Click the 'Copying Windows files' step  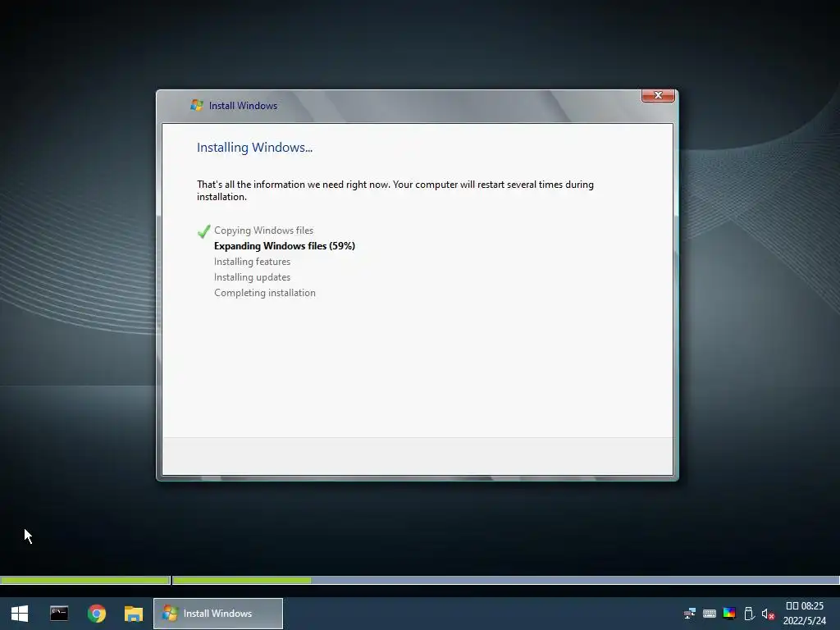(x=263, y=231)
